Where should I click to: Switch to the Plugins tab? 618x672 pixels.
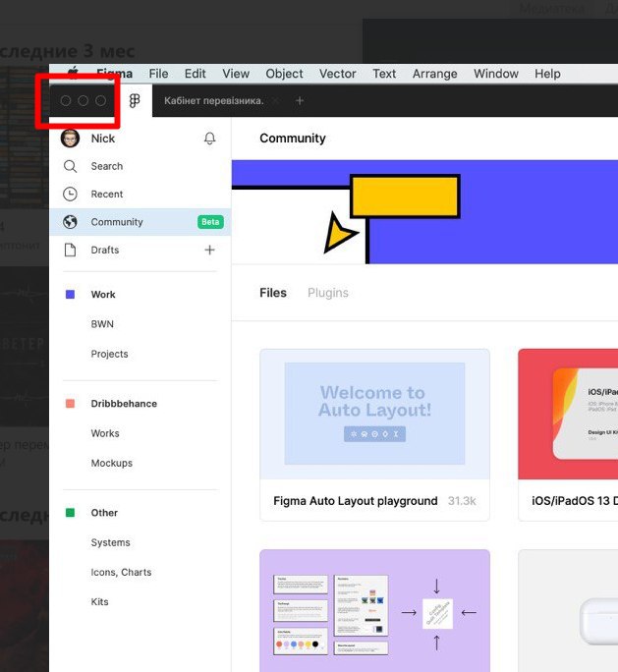pos(328,293)
